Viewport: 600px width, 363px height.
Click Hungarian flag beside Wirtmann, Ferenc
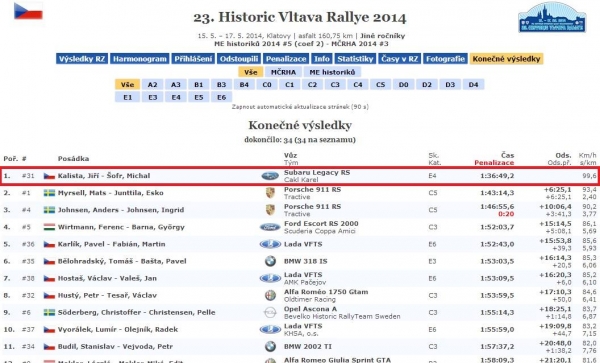coord(49,227)
